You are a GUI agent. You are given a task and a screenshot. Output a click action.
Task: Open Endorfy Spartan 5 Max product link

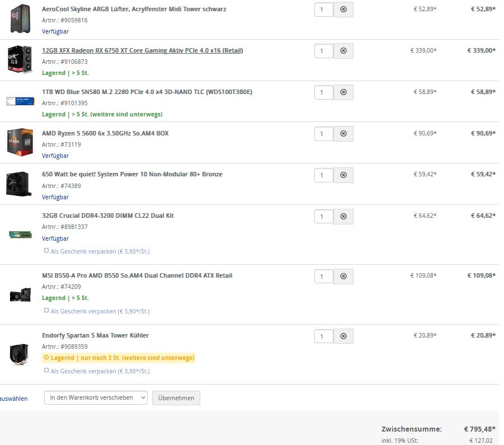(x=96, y=335)
